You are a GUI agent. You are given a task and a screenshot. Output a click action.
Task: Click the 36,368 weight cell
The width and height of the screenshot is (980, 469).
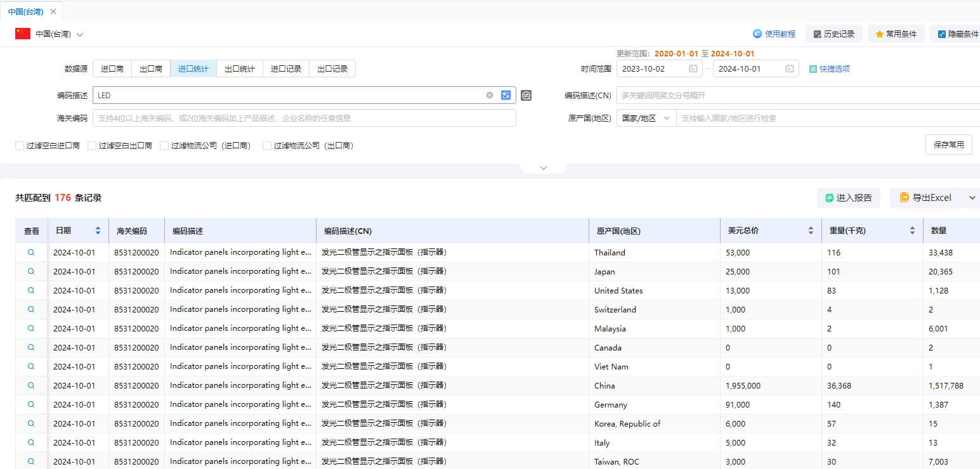(839, 385)
